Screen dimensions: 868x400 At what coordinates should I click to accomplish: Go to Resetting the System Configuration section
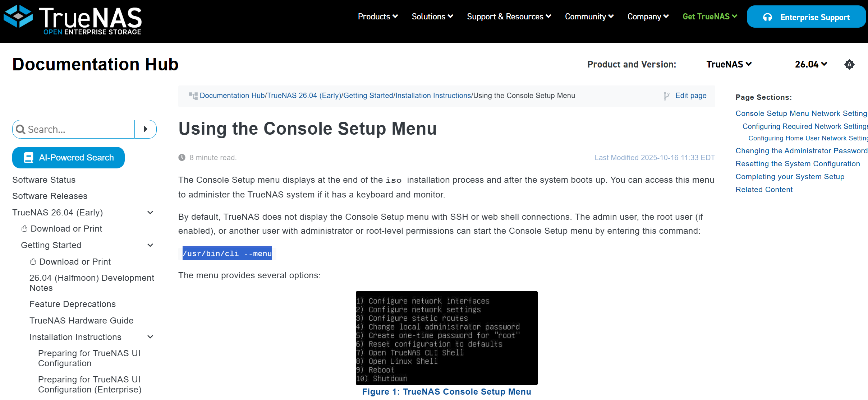coord(798,164)
